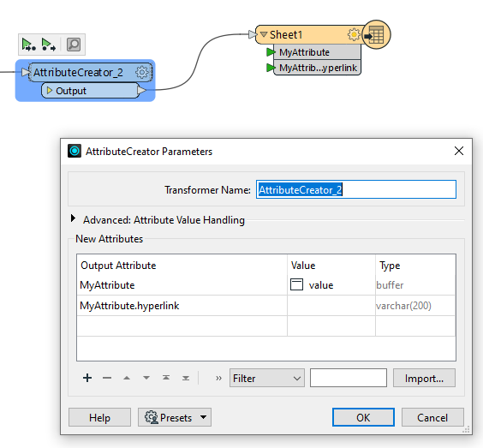Open Sheet1 writer settings gear icon

pos(354,34)
